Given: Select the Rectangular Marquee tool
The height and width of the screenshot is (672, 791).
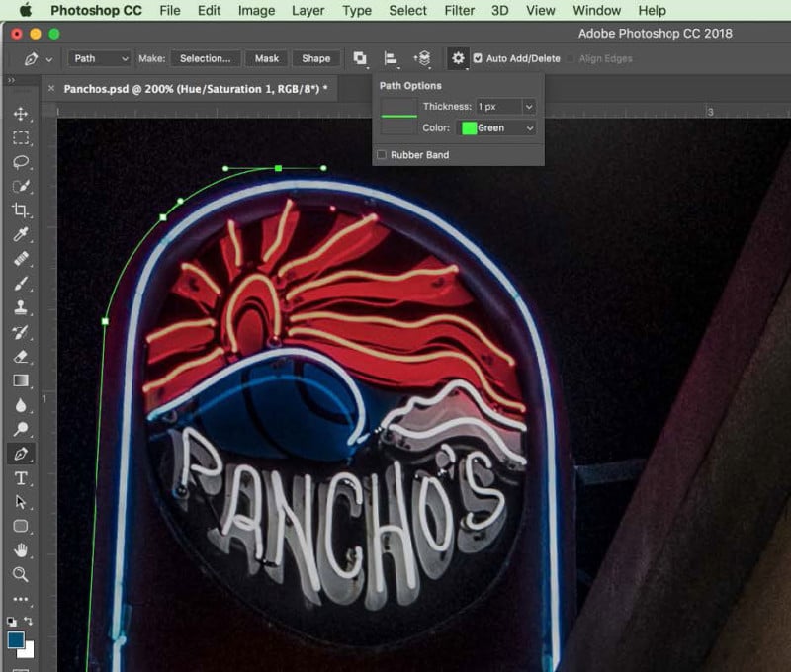Looking at the screenshot, I should (21, 137).
